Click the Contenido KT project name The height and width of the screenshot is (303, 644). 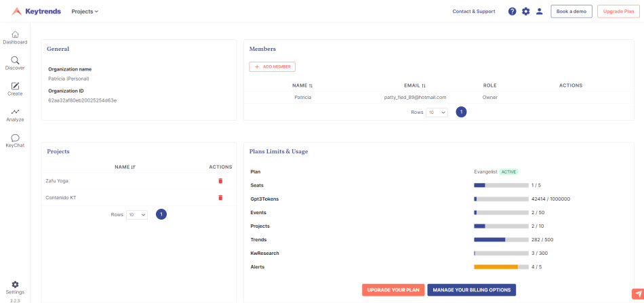pyautogui.click(x=61, y=198)
